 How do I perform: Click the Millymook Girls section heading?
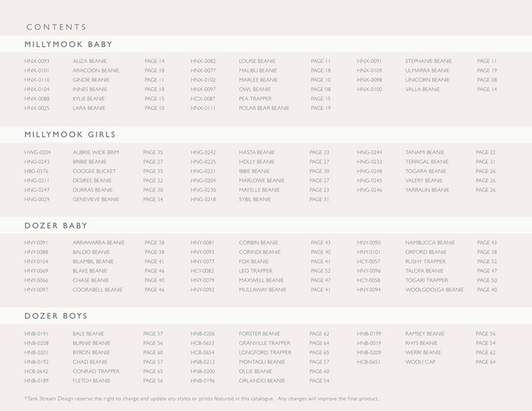[70, 135]
